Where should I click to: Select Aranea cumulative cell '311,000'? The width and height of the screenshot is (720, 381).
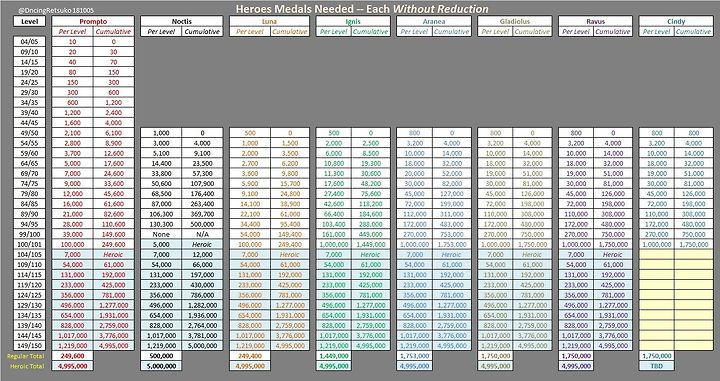pyautogui.click(x=452, y=213)
